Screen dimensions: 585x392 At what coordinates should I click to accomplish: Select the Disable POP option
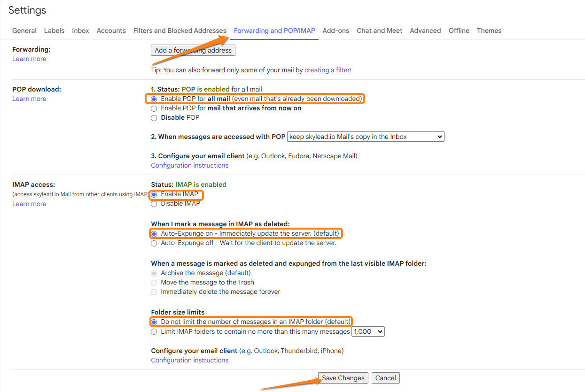pyautogui.click(x=154, y=117)
